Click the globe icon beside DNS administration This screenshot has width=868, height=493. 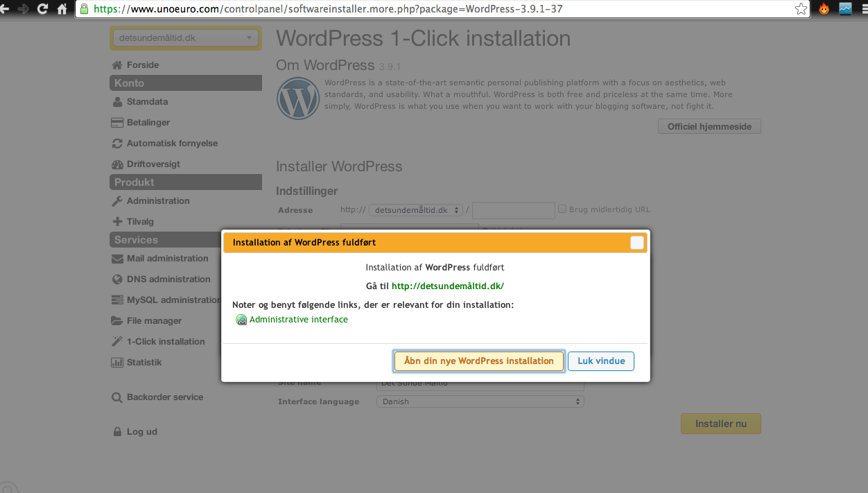click(x=117, y=279)
